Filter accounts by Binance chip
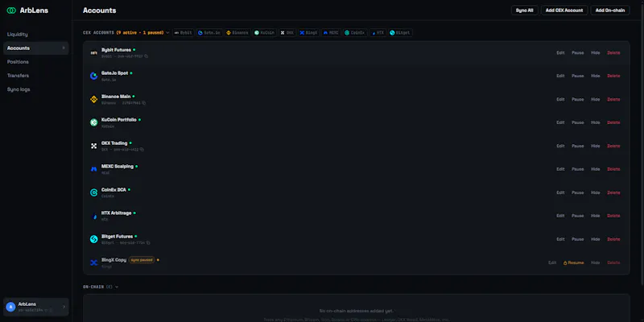The width and height of the screenshot is (644, 322). (x=237, y=32)
